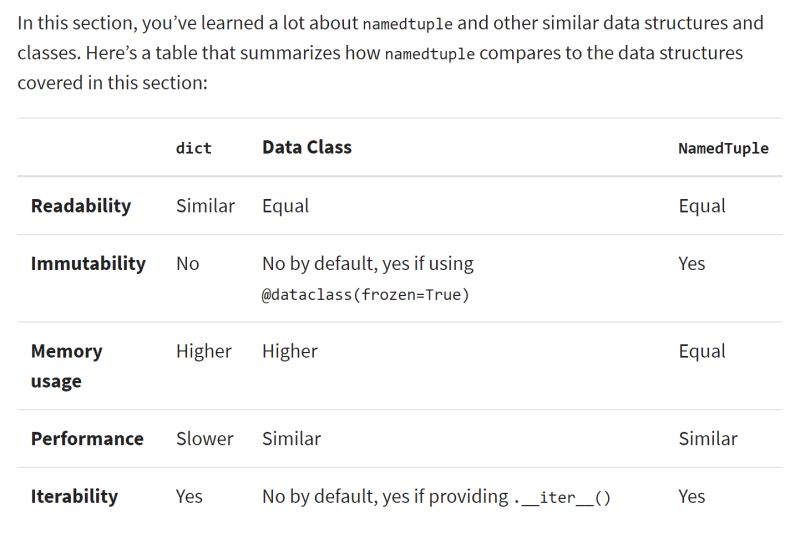800x535 pixels.
Task: Click the @dataclass(frozen=True) code text
Action: [x=365, y=295]
